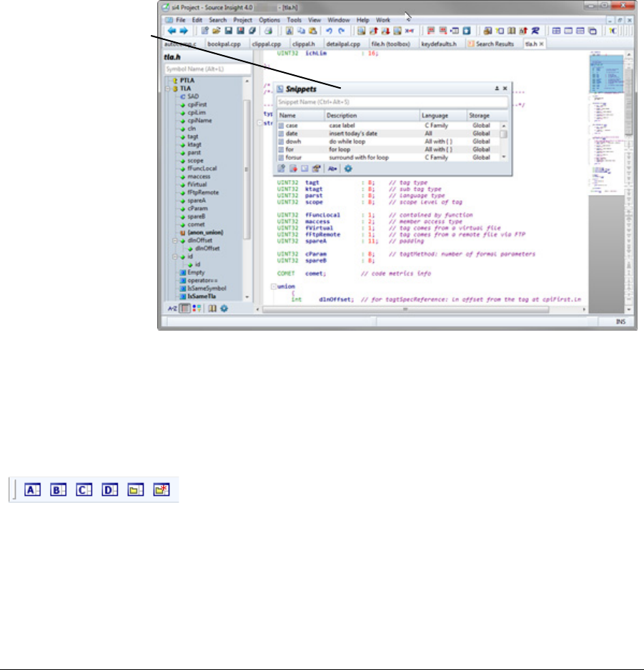
Task: Click the Ab rename icon in Snippets panel
Action: 332,169
